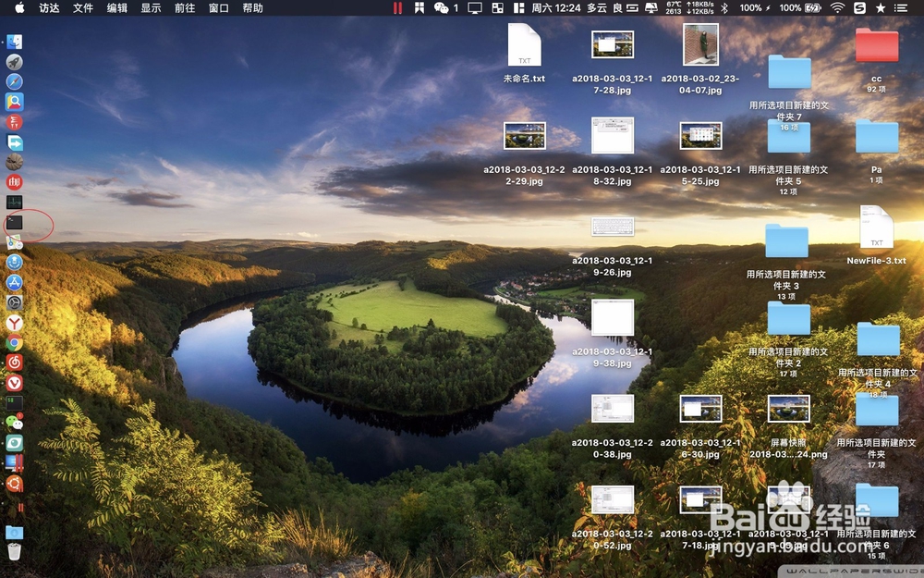
Task: Select thumbnail a2018-03-03_12-20-52.jpg
Action: (613, 499)
